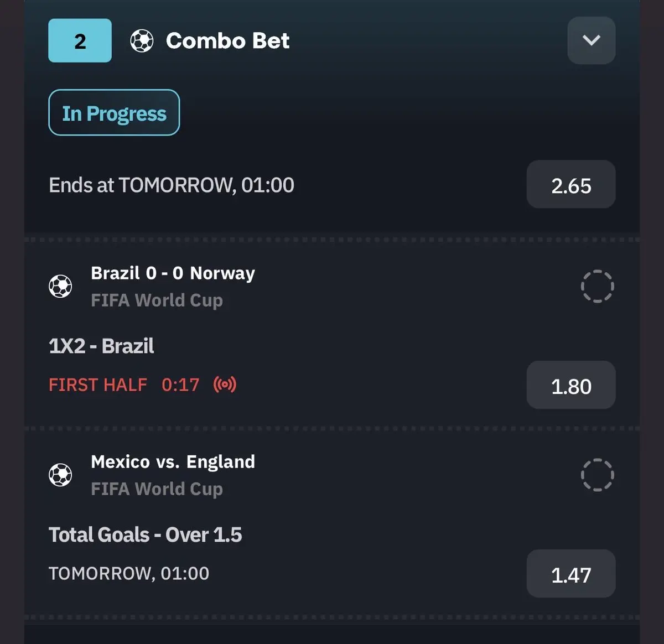Click FIFA World Cup under Mexico match
664x644 pixels.
157,489
